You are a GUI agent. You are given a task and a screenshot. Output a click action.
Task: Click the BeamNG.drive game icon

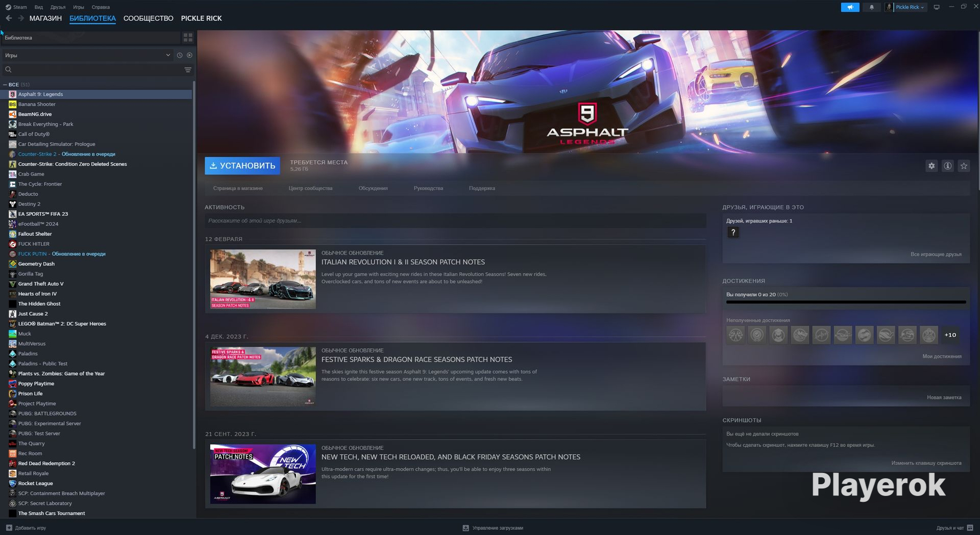(x=12, y=114)
